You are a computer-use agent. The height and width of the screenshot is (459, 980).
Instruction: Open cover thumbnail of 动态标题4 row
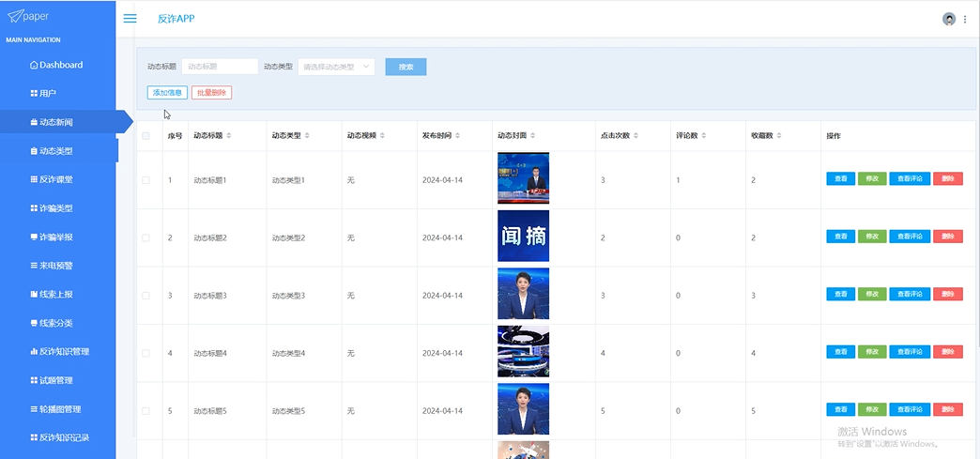click(523, 351)
